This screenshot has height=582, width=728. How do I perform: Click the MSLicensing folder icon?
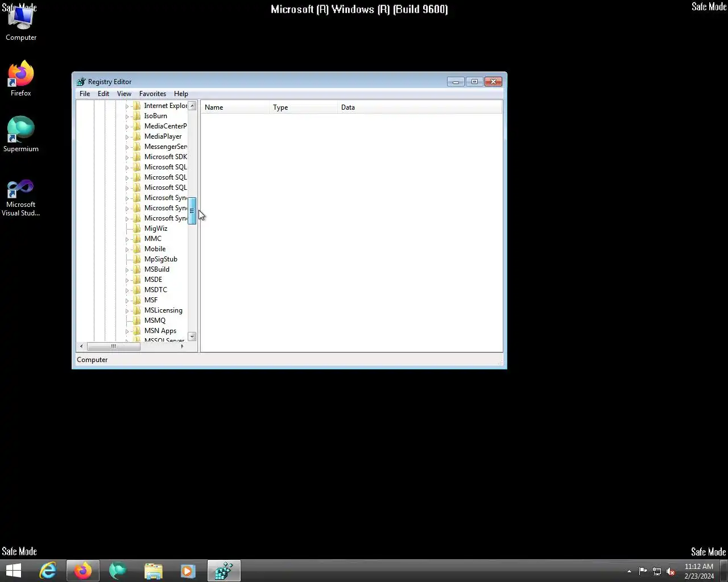(x=136, y=310)
